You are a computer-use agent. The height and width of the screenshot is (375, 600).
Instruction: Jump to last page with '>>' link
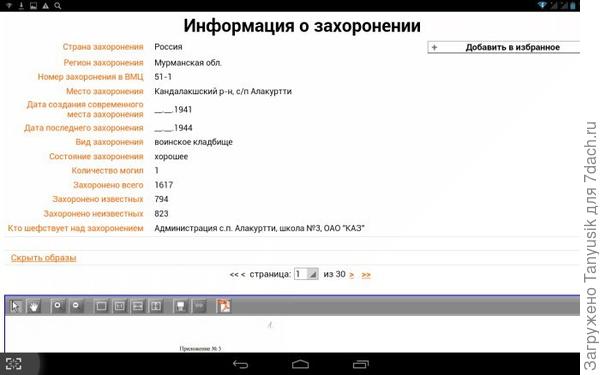point(366,274)
